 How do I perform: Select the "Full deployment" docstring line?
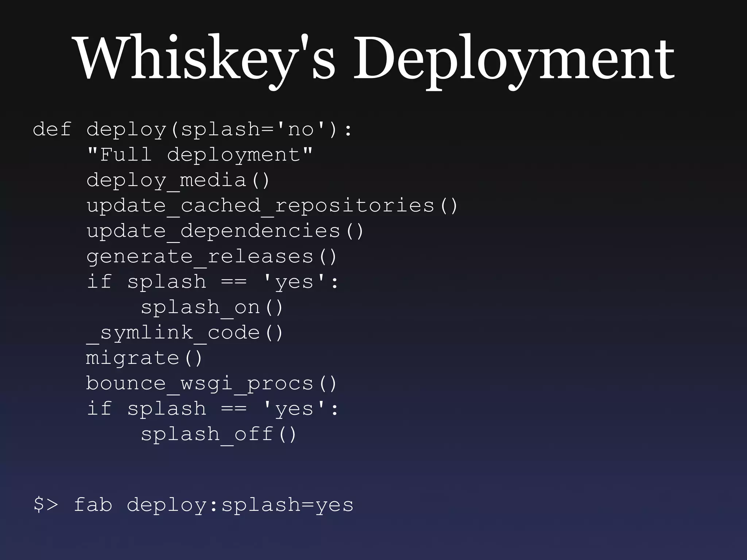(200, 155)
